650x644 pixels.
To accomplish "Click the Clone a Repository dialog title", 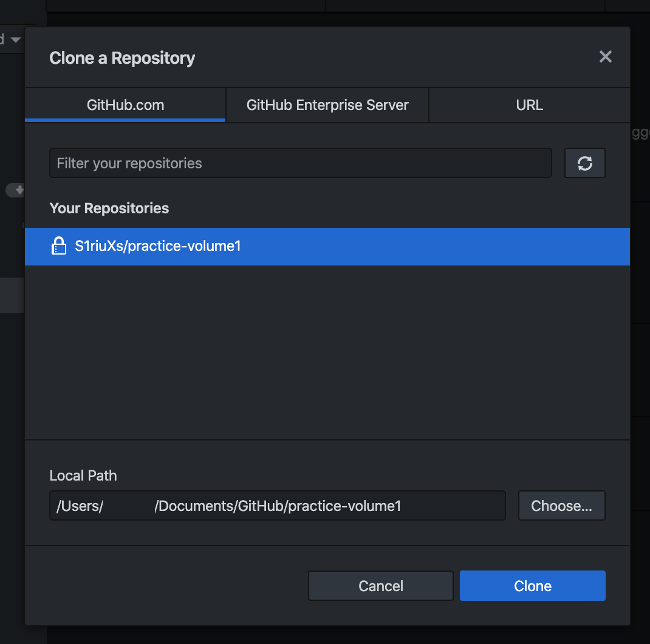I will click(122, 57).
